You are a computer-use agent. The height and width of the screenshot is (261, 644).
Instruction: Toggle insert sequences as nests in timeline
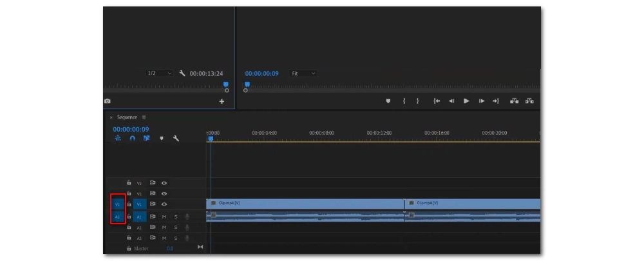pos(118,139)
